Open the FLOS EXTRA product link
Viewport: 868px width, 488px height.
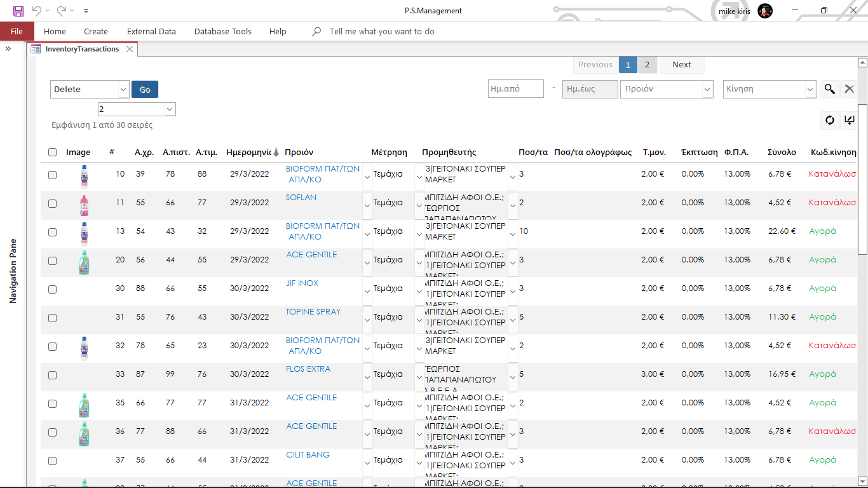(x=308, y=369)
